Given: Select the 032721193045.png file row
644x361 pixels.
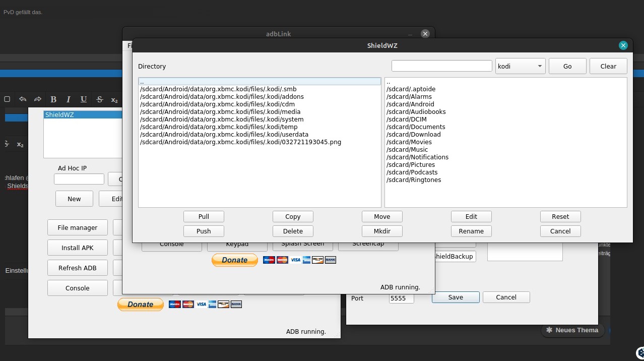Looking at the screenshot, I should tap(260, 142).
